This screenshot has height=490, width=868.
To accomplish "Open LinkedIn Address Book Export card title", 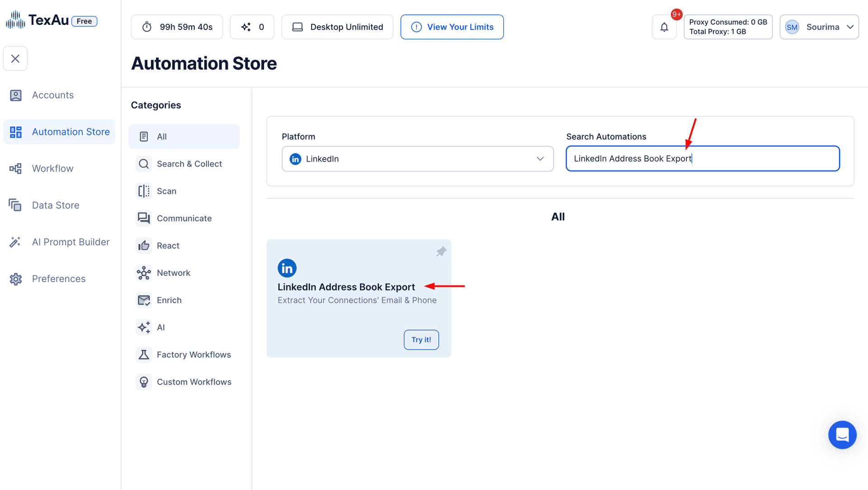I will click(x=346, y=287).
